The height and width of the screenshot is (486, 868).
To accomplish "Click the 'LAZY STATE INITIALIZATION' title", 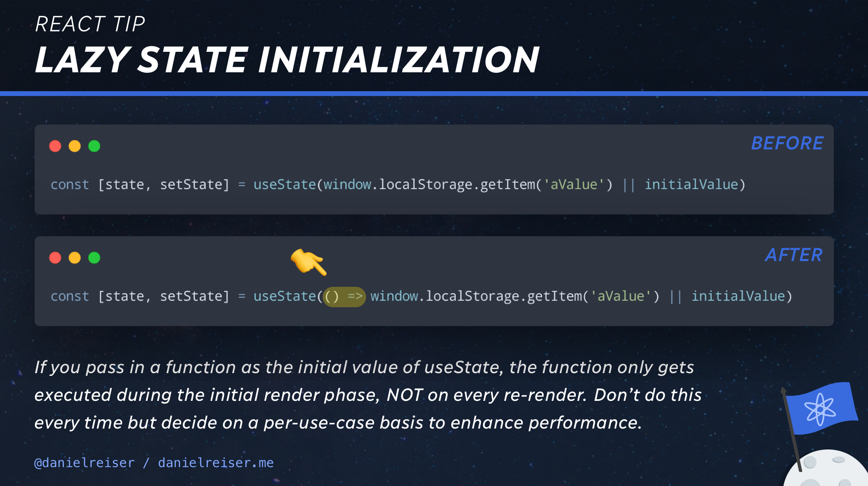I will (287, 59).
